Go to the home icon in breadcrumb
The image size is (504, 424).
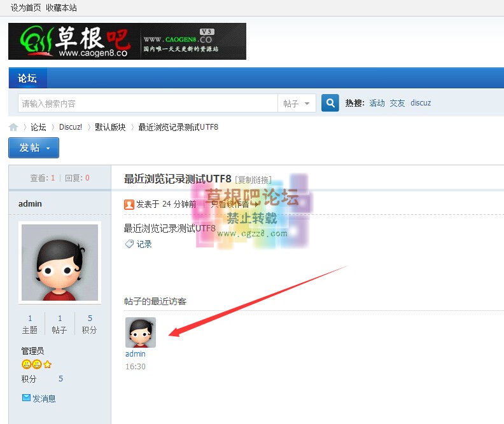pos(13,127)
